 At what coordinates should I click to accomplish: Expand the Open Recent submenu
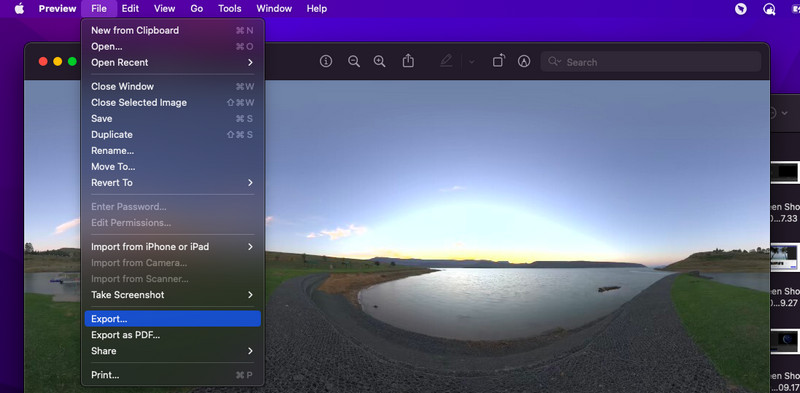pyautogui.click(x=172, y=62)
